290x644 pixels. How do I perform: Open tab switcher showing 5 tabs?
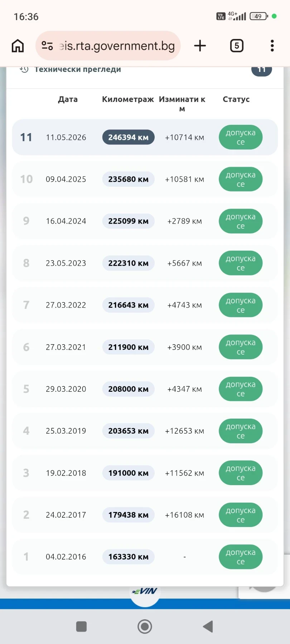[237, 46]
